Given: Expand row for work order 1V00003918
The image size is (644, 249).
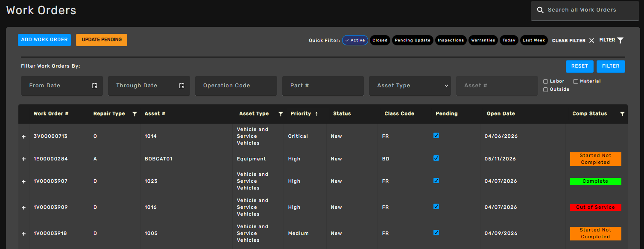Looking at the screenshot, I should (24, 234).
